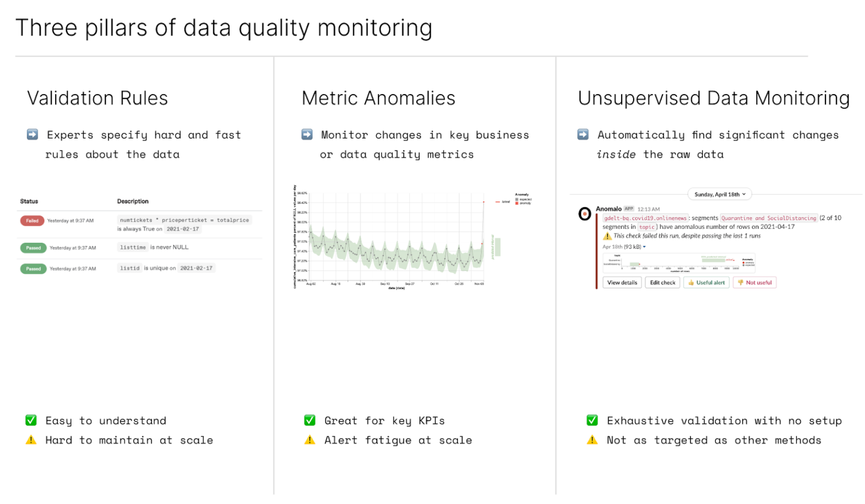Click green checkmark next to 'Easy to understand'

click(31, 420)
